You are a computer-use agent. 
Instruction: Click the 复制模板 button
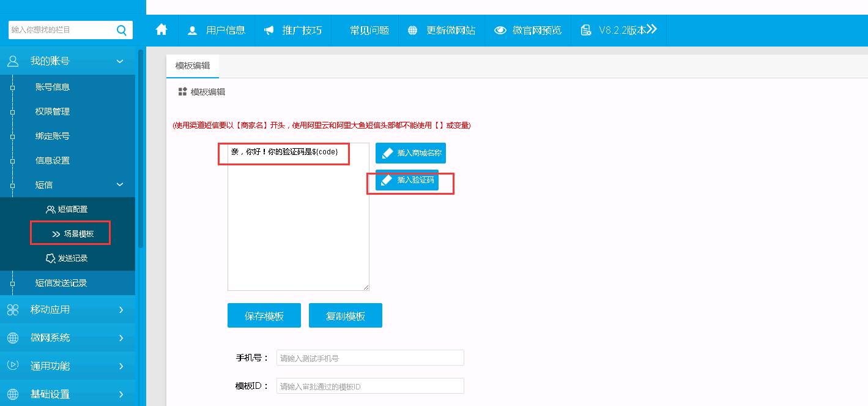[x=346, y=315]
